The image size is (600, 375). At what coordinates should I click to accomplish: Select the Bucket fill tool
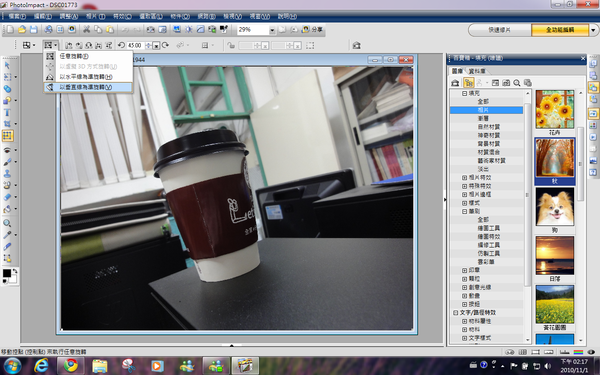point(7,209)
